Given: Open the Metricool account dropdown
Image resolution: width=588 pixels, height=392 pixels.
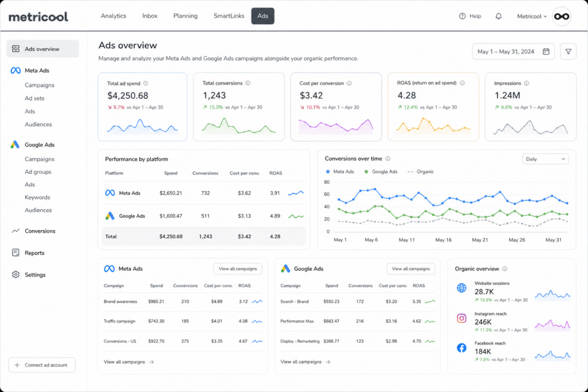Looking at the screenshot, I should coord(532,17).
